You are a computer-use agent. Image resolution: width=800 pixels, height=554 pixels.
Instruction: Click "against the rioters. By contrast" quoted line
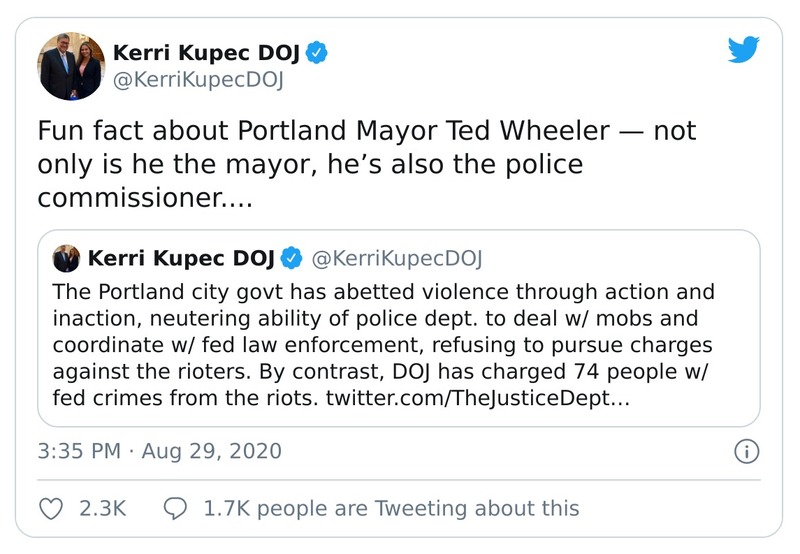(x=200, y=372)
